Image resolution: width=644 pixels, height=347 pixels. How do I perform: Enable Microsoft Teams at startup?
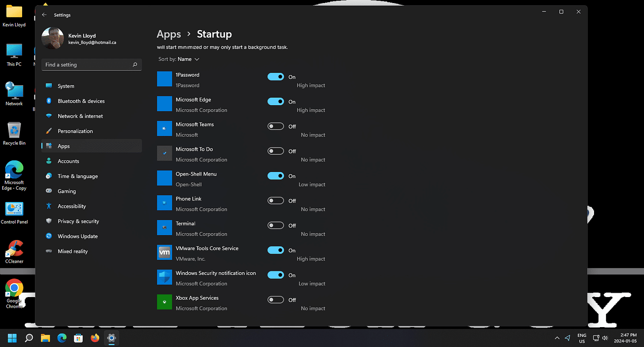click(275, 126)
